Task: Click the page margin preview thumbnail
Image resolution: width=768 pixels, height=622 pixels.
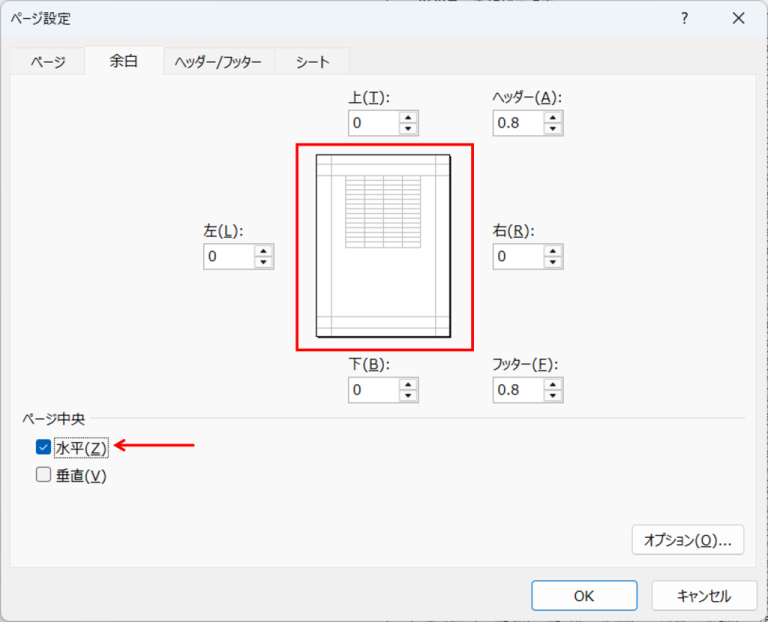Action: point(384,247)
